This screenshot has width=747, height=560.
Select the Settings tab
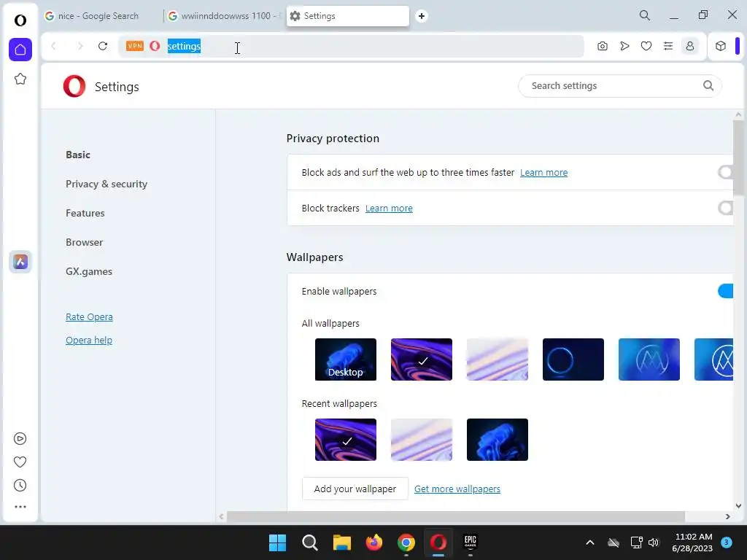(x=348, y=16)
